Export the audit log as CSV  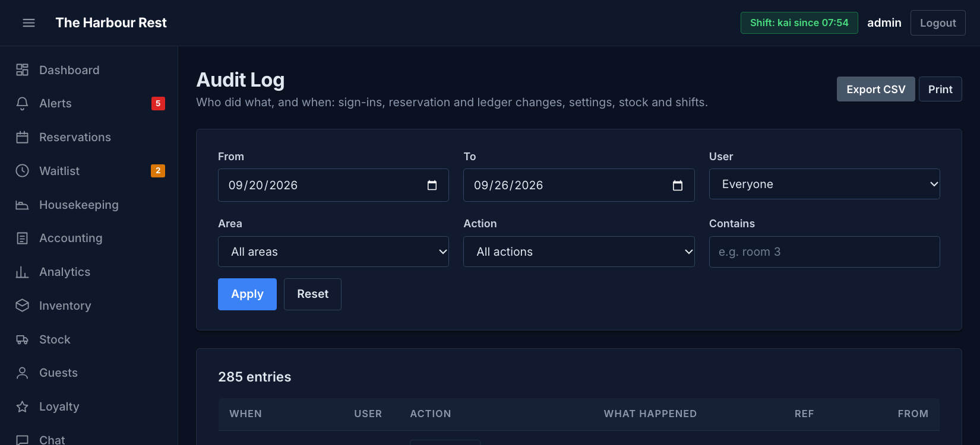(x=876, y=89)
